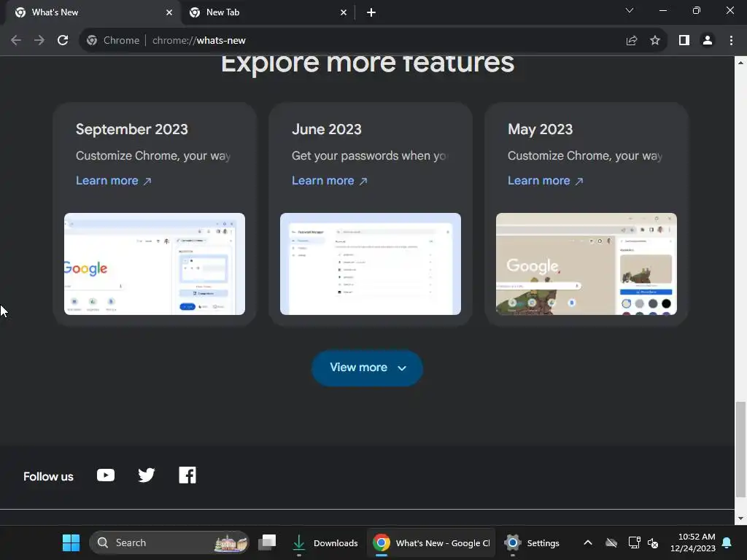This screenshot has height=560, width=747.
Task: Click "Get your passwords when yo" text
Action: point(370,156)
